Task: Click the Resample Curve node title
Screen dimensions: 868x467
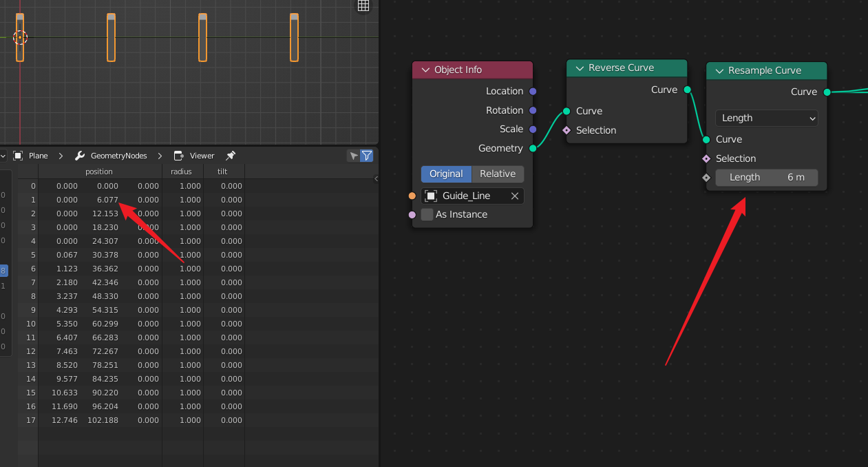Action: (x=765, y=71)
